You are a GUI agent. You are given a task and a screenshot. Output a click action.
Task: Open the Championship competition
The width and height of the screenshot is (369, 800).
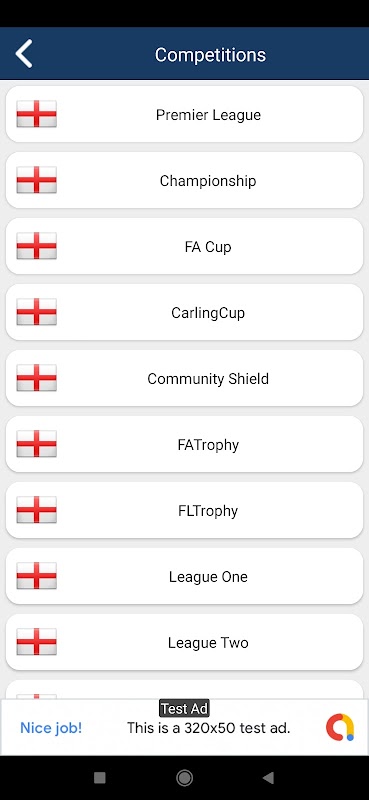coord(184,180)
